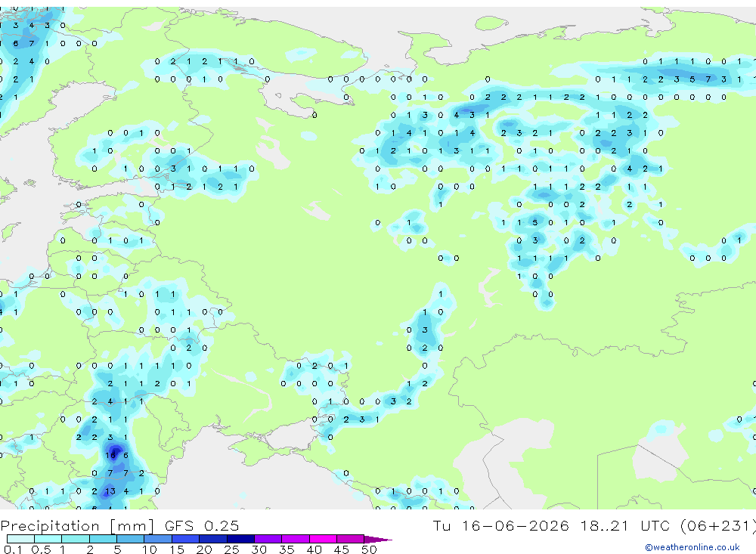Click the 15–20 mm blue legend swatch
Viewport: 756px width, 554px height.
click(x=186, y=539)
